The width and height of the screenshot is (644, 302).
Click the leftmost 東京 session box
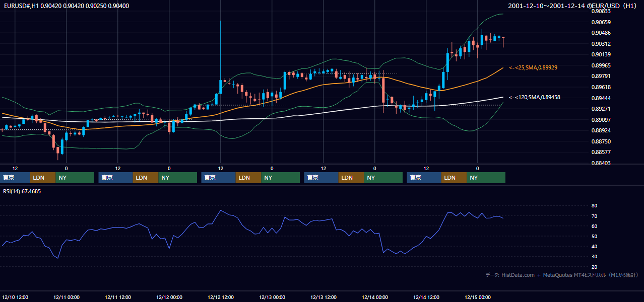[15, 178]
